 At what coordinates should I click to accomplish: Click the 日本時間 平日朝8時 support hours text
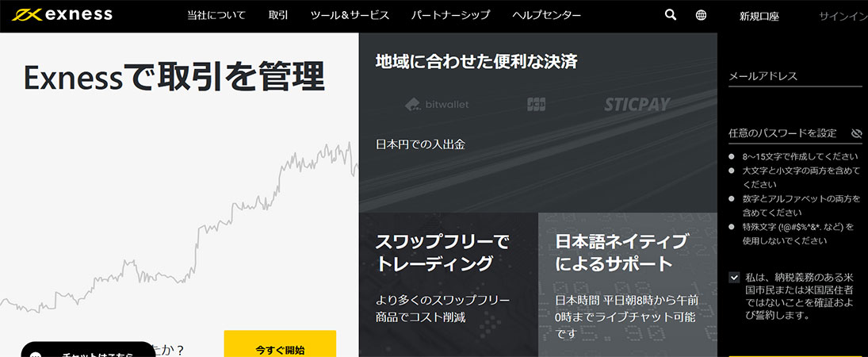click(x=626, y=317)
